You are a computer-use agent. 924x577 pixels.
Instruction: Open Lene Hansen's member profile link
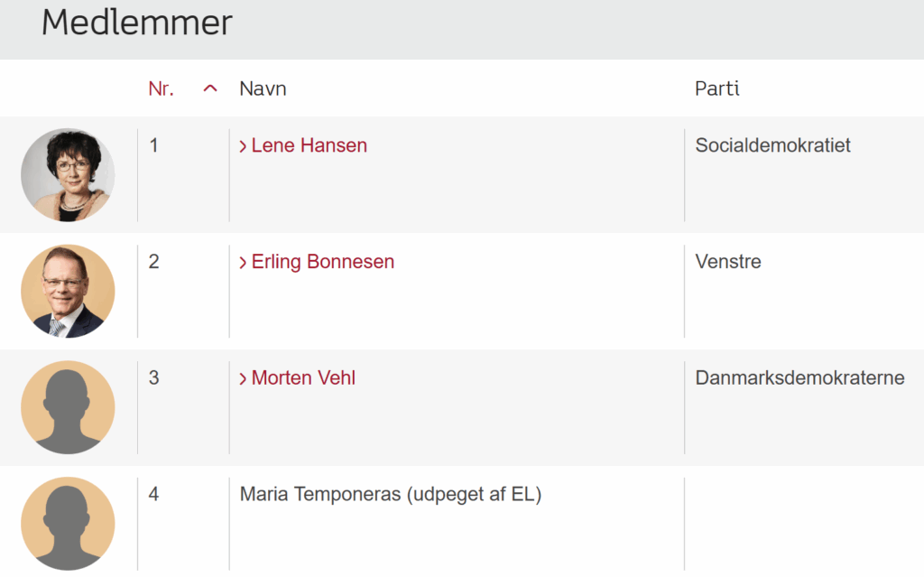[309, 145]
